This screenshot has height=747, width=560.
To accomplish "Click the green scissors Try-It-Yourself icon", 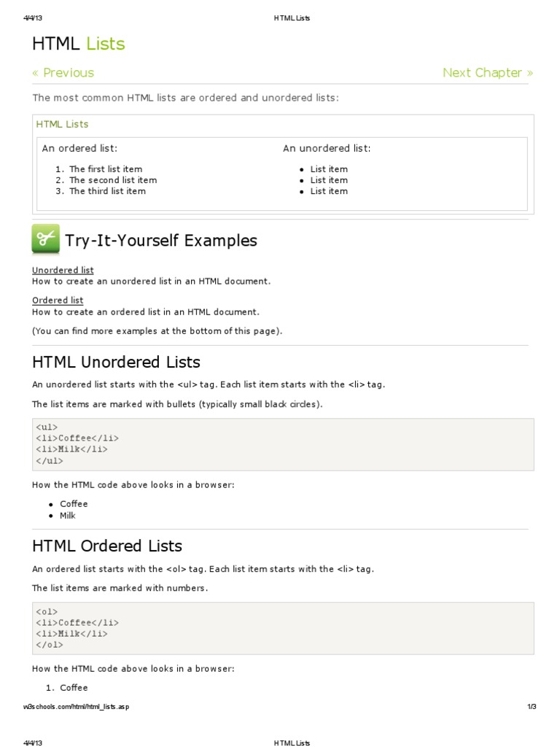I will [x=45, y=239].
